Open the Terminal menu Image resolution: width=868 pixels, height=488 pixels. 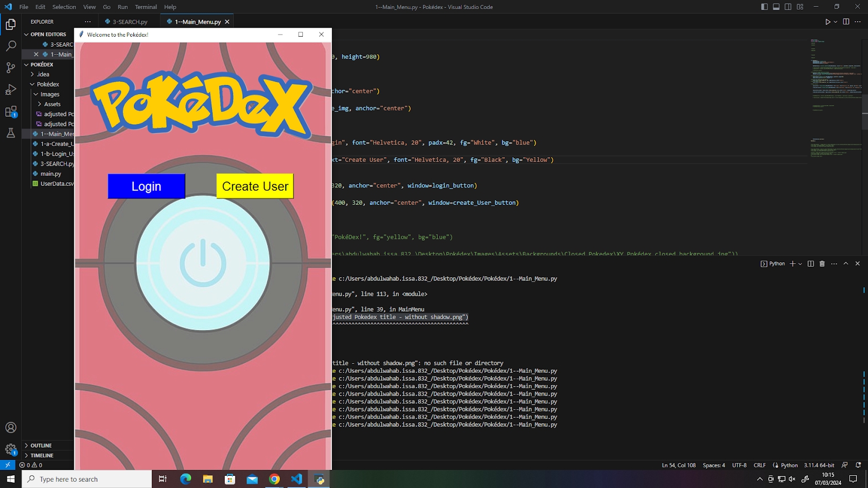coord(146,7)
